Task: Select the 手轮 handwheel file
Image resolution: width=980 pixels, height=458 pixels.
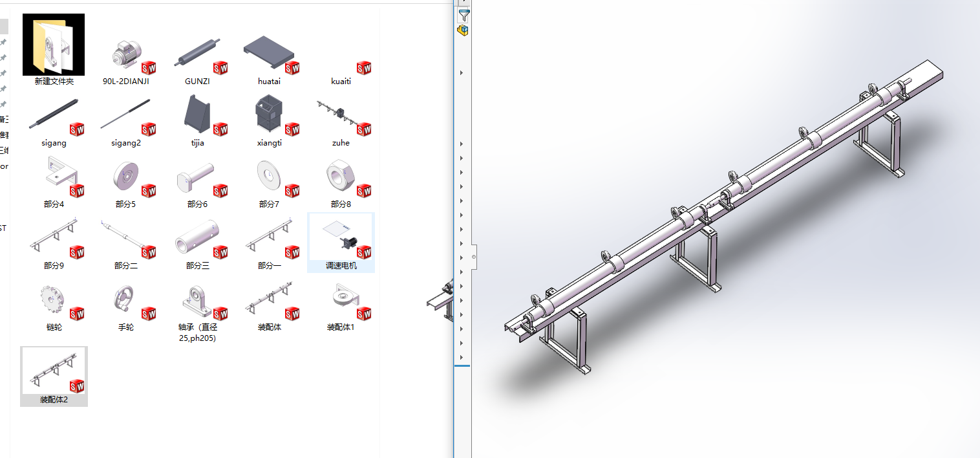Action: (x=125, y=306)
